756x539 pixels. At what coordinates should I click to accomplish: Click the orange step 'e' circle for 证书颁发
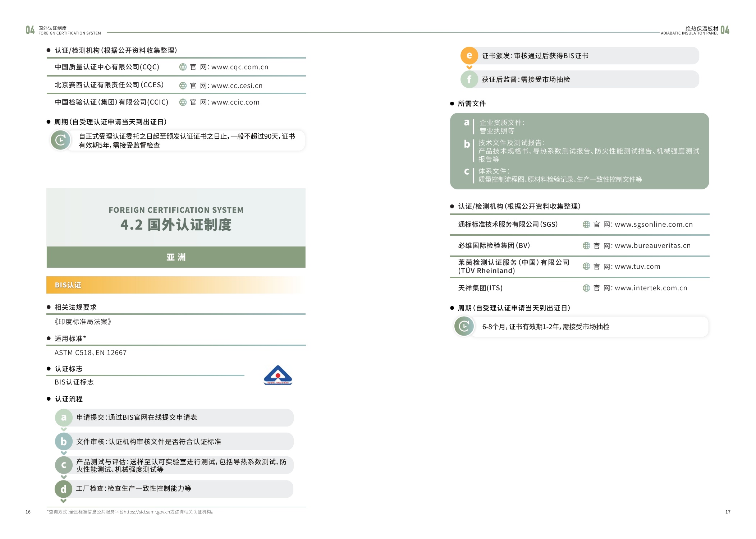[469, 56]
